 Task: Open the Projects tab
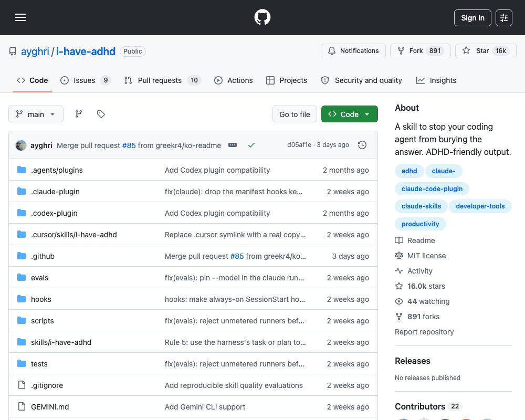(x=287, y=80)
